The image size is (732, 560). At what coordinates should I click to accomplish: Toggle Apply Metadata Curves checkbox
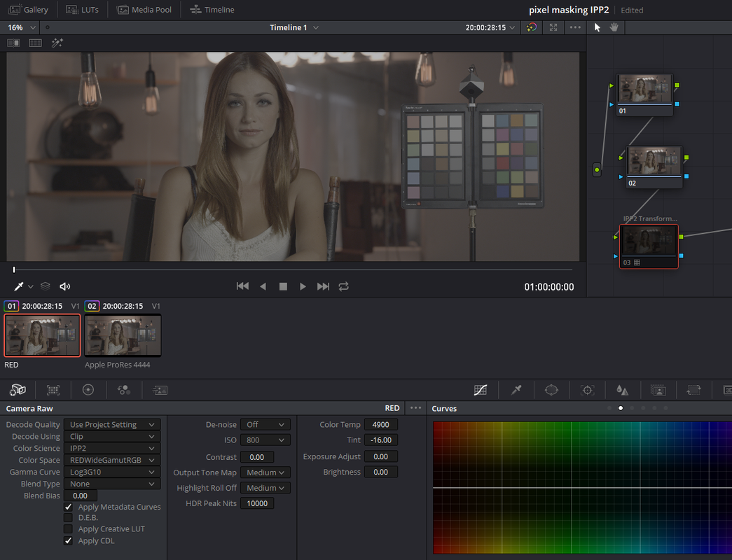click(68, 507)
